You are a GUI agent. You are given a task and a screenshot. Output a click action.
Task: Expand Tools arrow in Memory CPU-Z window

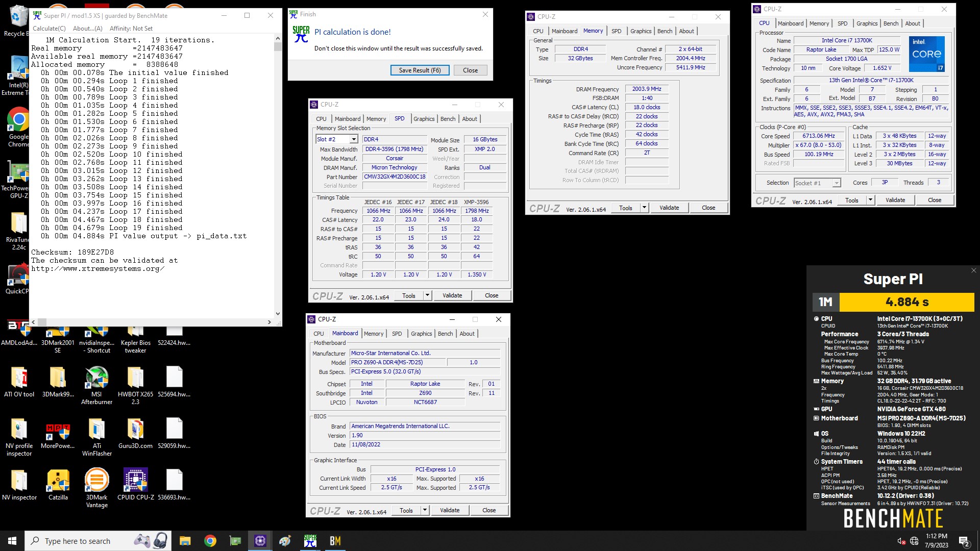coord(644,208)
